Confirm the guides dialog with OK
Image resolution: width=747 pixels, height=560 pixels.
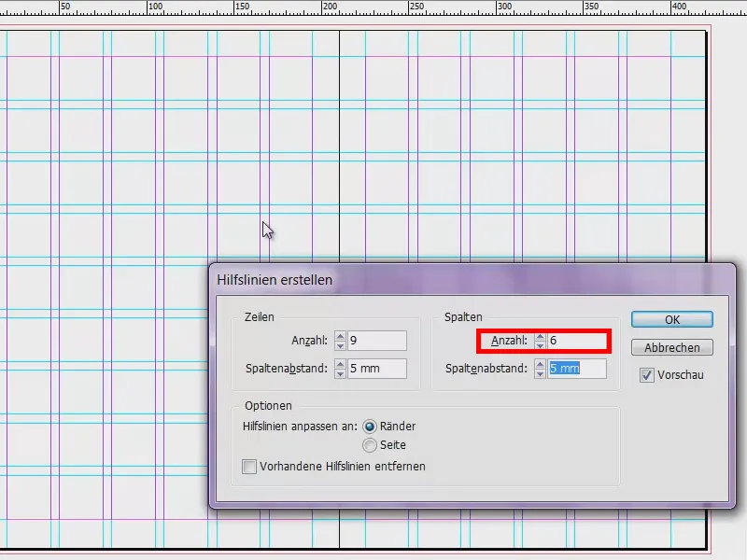(671, 319)
